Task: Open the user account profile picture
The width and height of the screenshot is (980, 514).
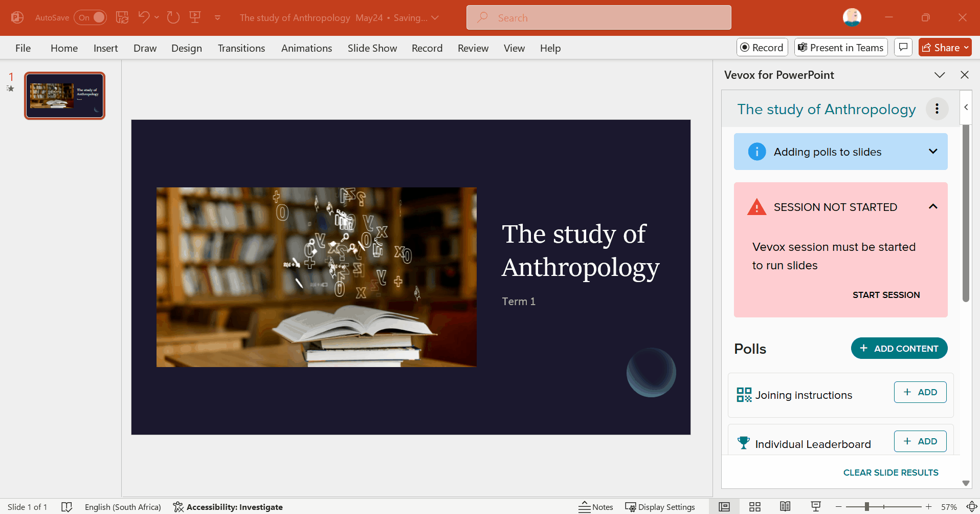Action: 852,17
